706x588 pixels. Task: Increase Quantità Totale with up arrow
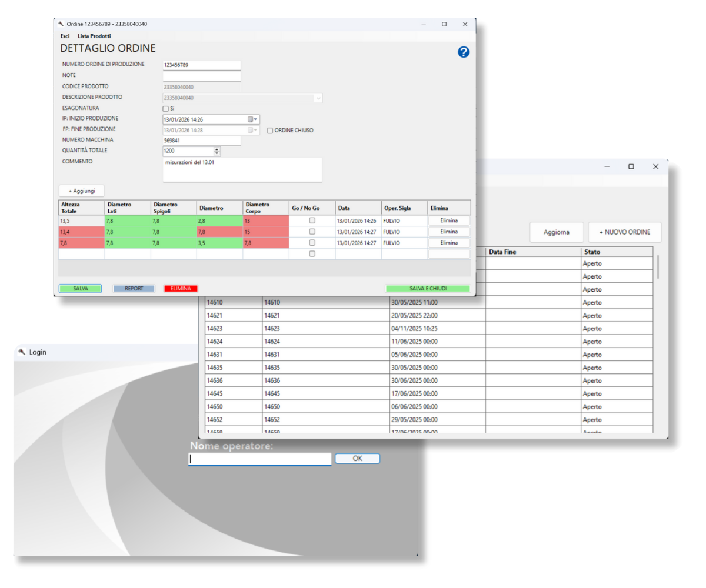(x=217, y=149)
